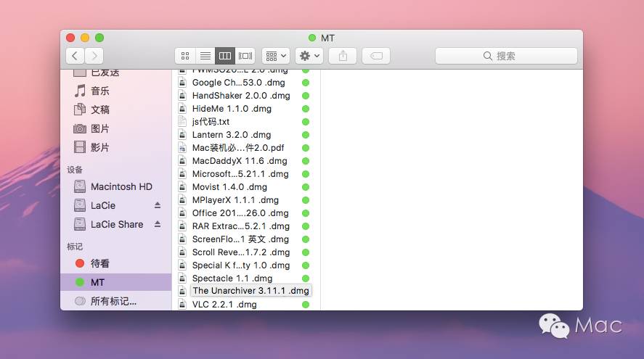Open the 音乐 folder in sidebar
The width and height of the screenshot is (644, 359).
[x=100, y=91]
